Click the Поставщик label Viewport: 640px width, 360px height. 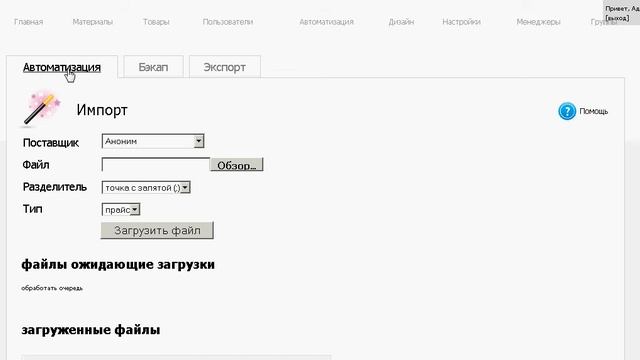pos(51,142)
